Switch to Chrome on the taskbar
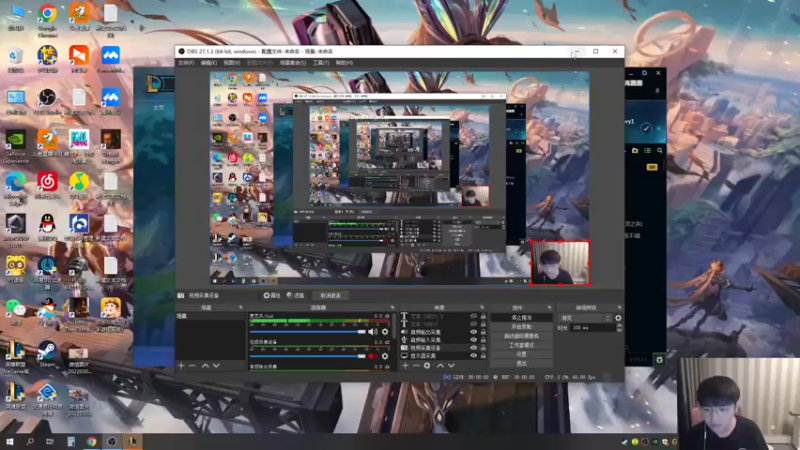800x450 pixels. coord(91,441)
